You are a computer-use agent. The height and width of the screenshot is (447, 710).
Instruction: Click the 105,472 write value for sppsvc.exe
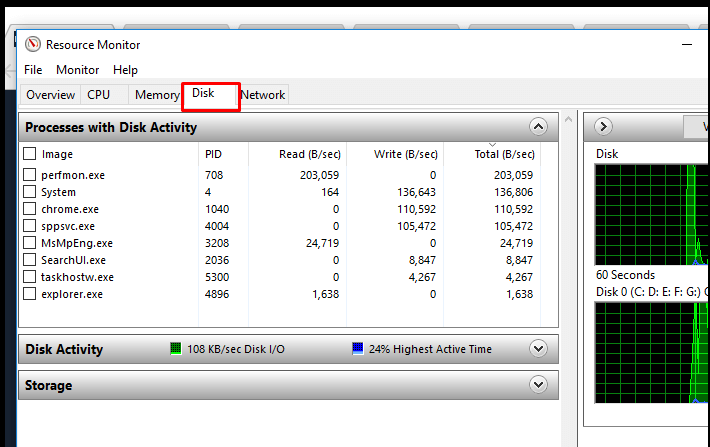[x=417, y=226]
